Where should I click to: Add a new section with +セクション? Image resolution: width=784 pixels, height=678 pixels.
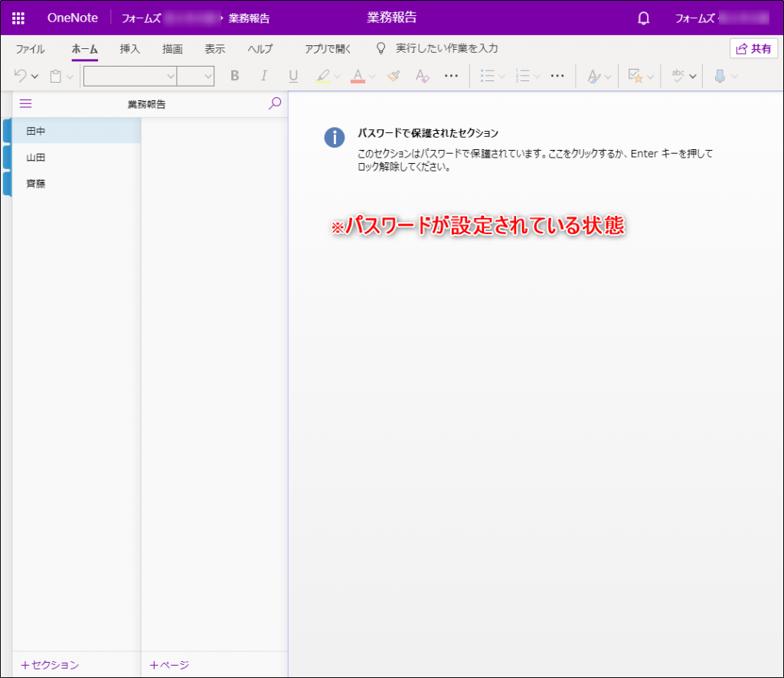[x=50, y=665]
